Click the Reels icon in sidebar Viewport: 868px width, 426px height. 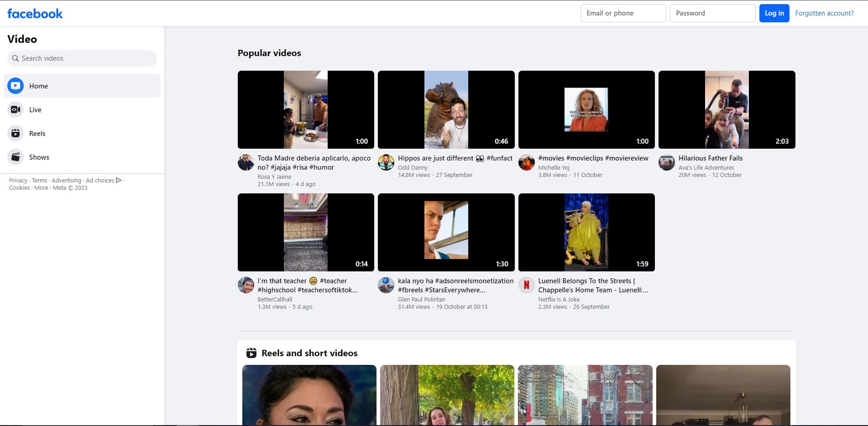pos(16,133)
